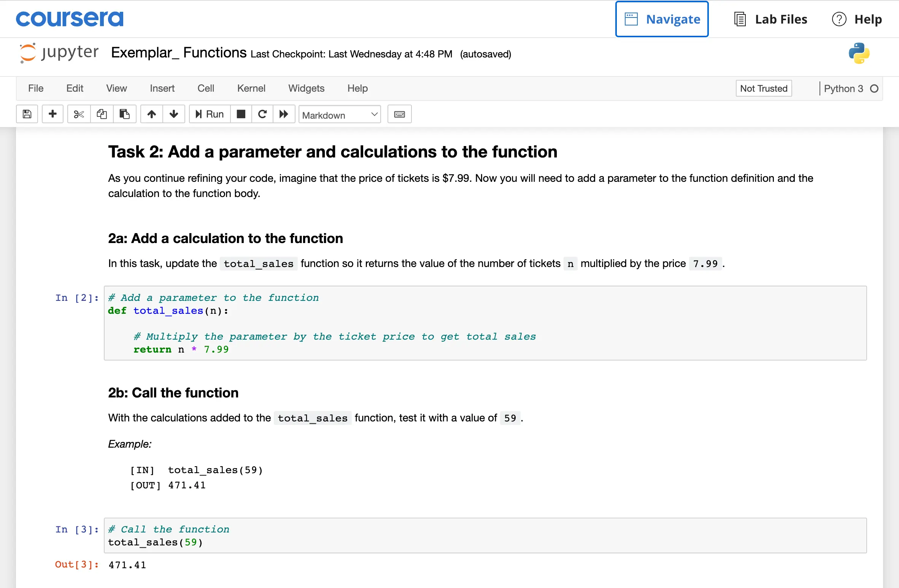
Task: Interrupt the kernel with stop icon
Action: click(x=241, y=114)
